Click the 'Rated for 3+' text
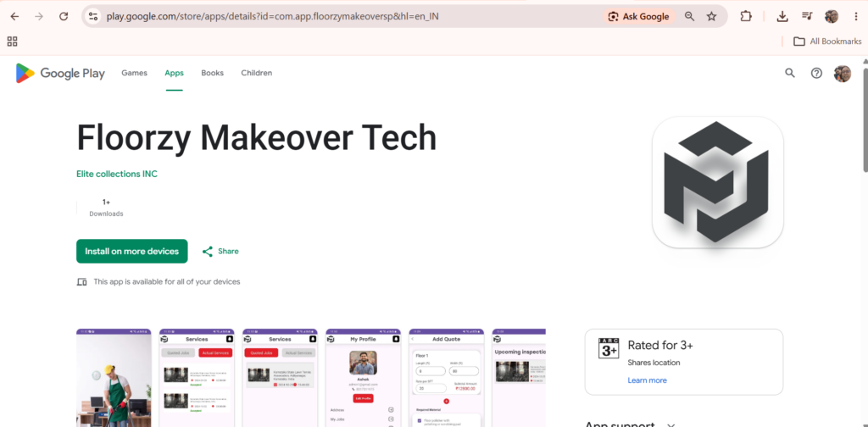 tap(660, 346)
